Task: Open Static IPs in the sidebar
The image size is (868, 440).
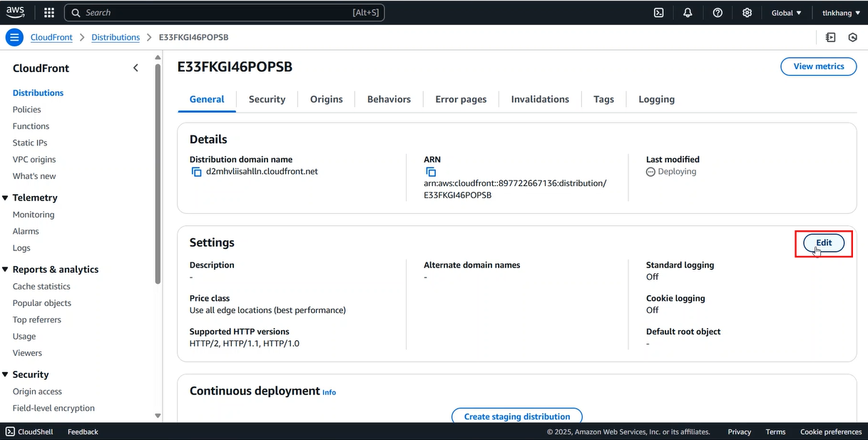Action: coord(30,143)
